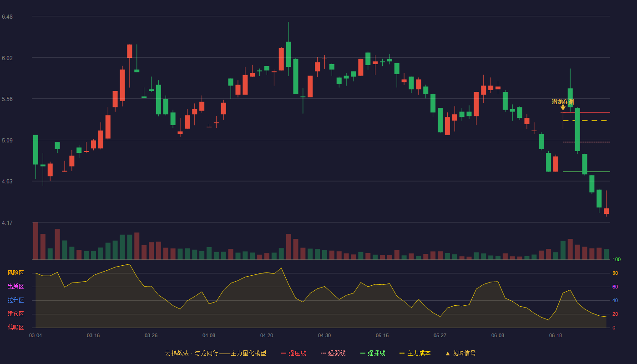Click the 06-08 date label
The image size is (637, 364).
[498, 335]
